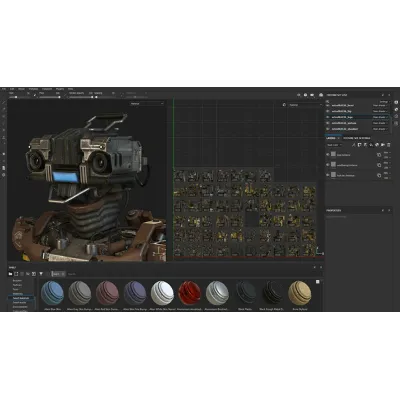Click the grid view icon right of Shelf thumbnails
The image size is (400, 400).
pyautogui.click(x=318, y=282)
